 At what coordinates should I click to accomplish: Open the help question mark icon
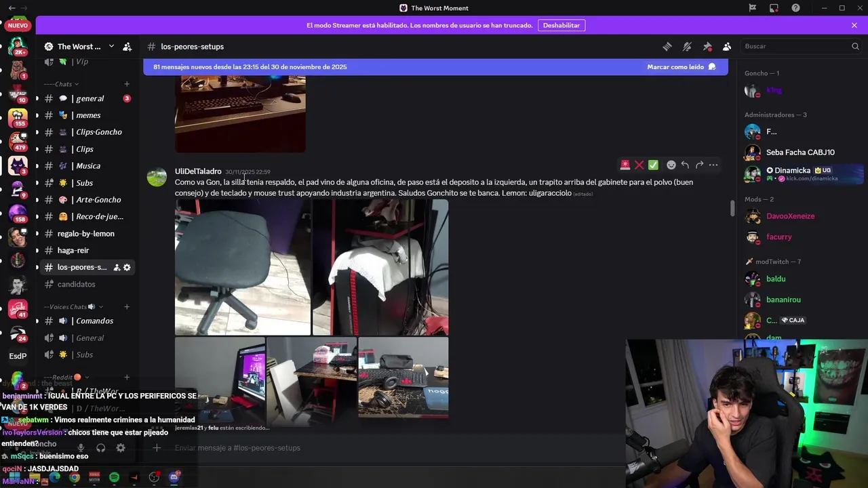click(795, 8)
